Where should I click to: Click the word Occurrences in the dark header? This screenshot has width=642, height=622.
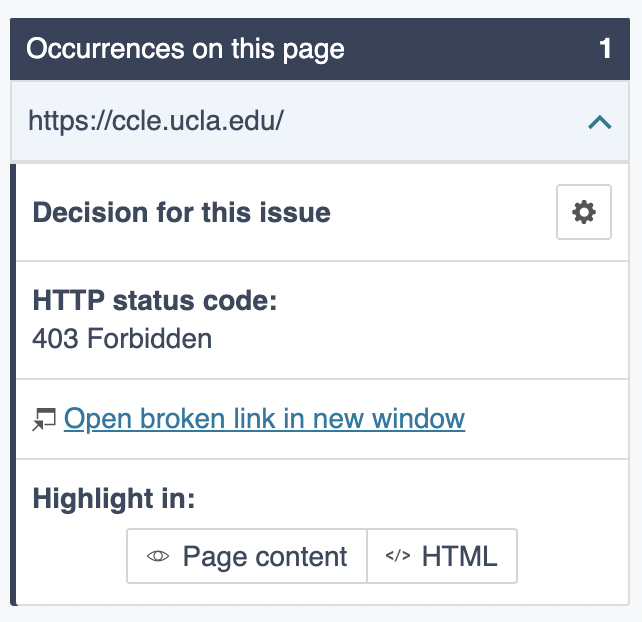94,49
